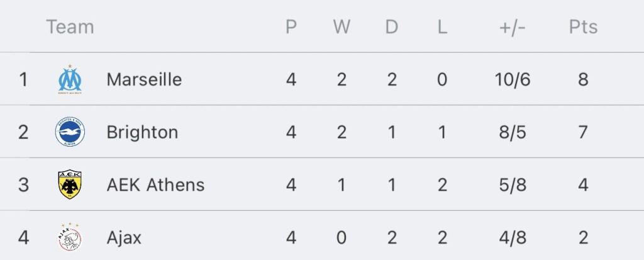Viewport: 644px width, 260px height.
Task: Sort by the Team column header
Action: (x=70, y=26)
